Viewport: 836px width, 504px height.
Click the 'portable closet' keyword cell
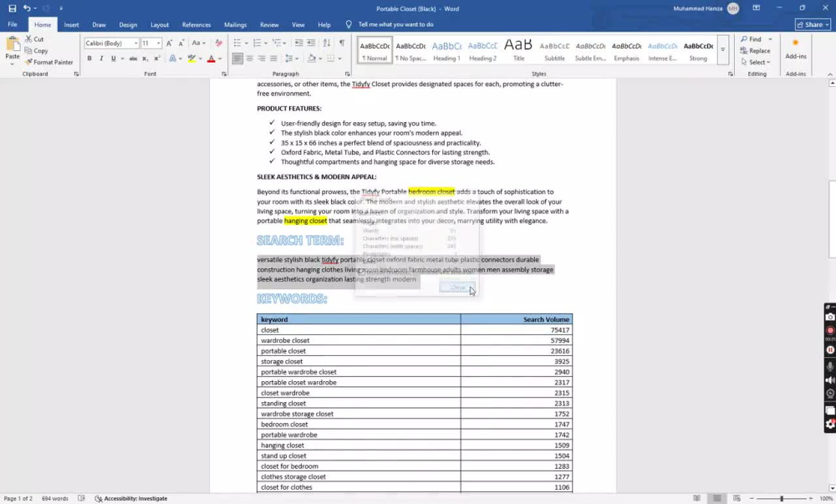(359, 351)
